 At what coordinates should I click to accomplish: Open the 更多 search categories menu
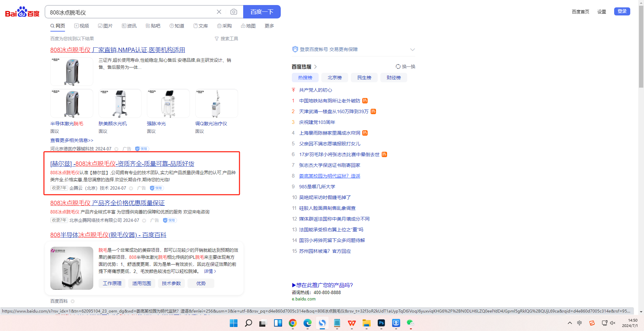coord(269,26)
